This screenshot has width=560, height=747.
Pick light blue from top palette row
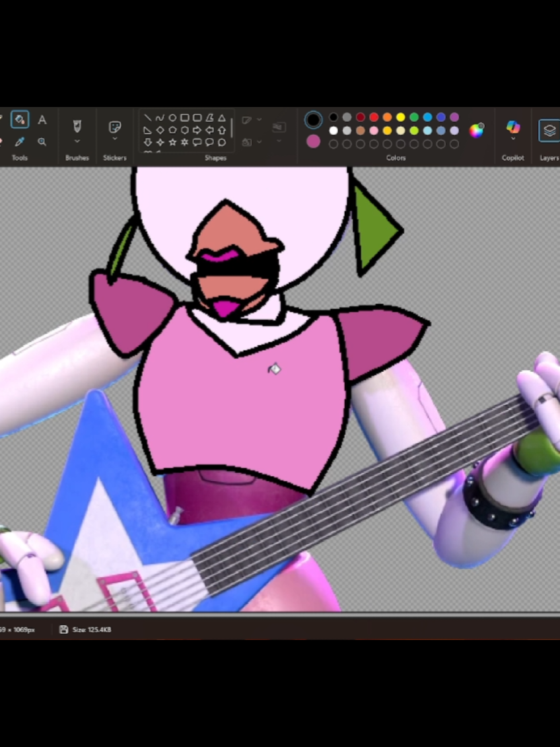pyautogui.click(x=428, y=117)
